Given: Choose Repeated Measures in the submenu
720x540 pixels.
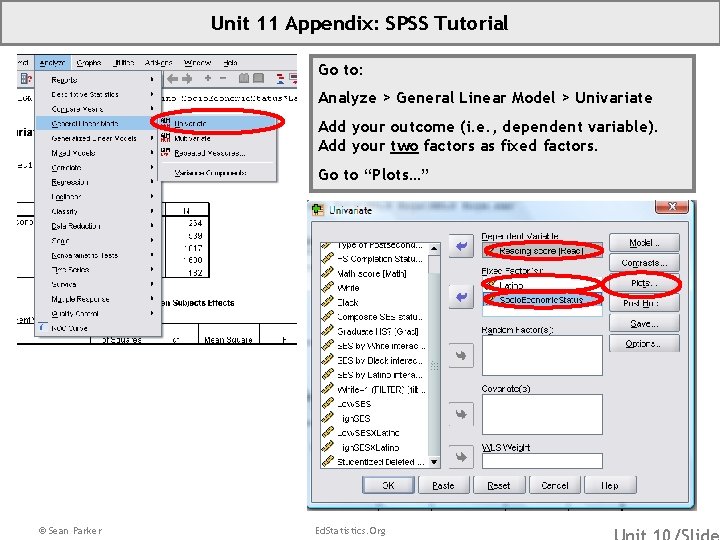Looking at the screenshot, I should (x=218, y=153).
